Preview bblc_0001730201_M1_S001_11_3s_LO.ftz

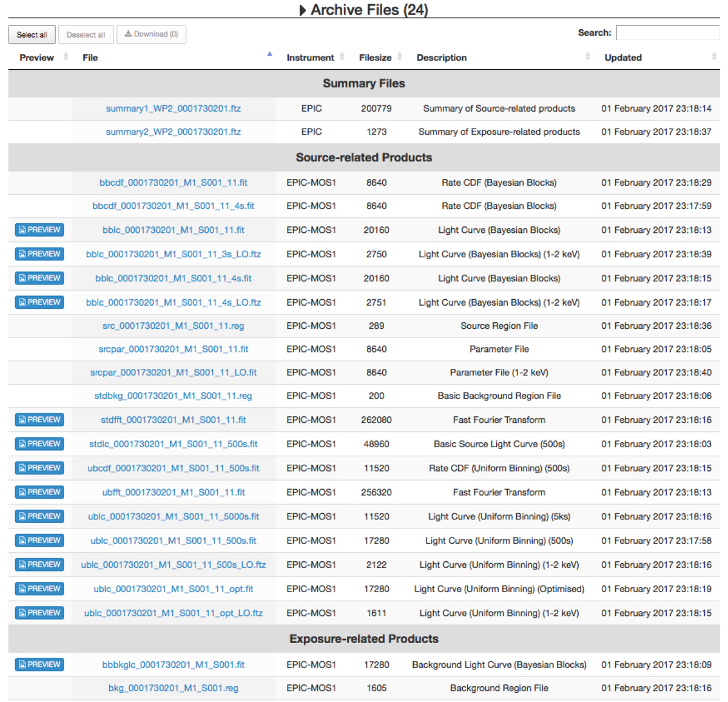[39, 254]
